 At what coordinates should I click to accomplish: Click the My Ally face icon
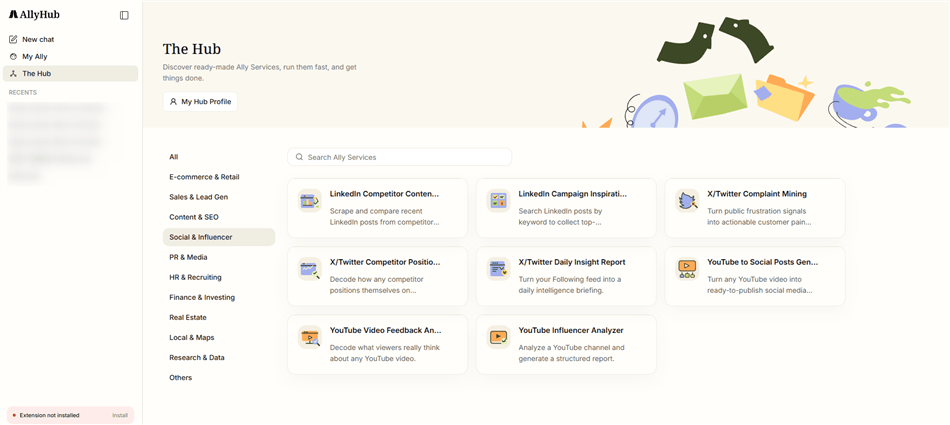tap(13, 56)
